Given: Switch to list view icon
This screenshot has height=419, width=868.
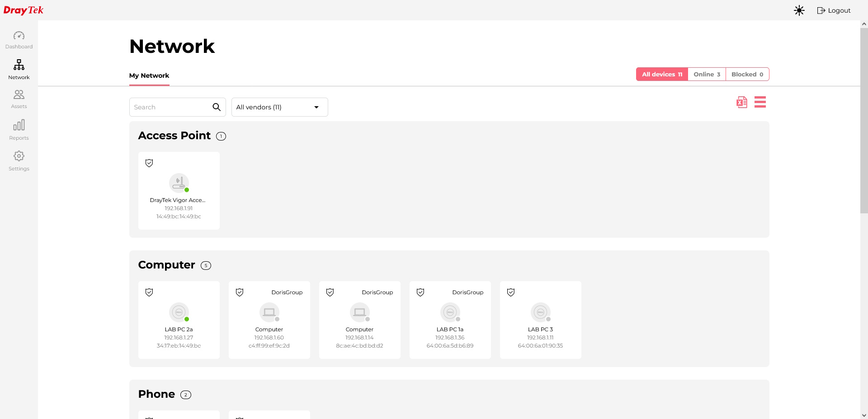Looking at the screenshot, I should click(x=760, y=102).
